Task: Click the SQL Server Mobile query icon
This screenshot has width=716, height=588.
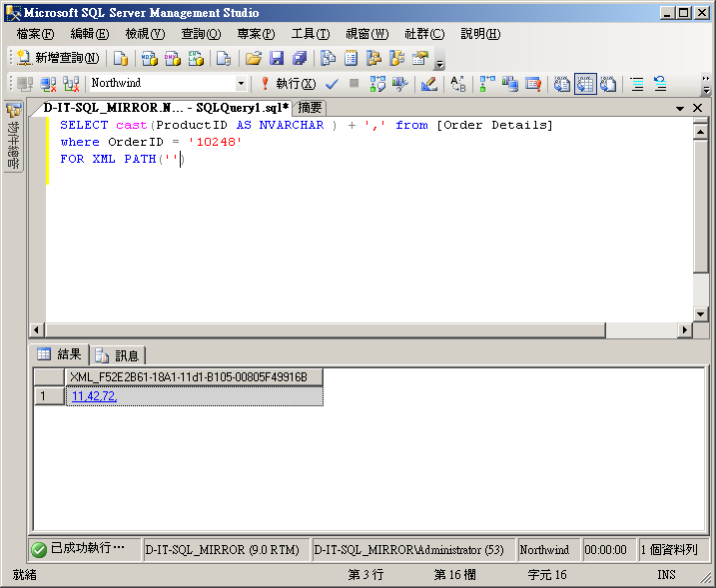Action: pyautogui.click(x=224, y=59)
